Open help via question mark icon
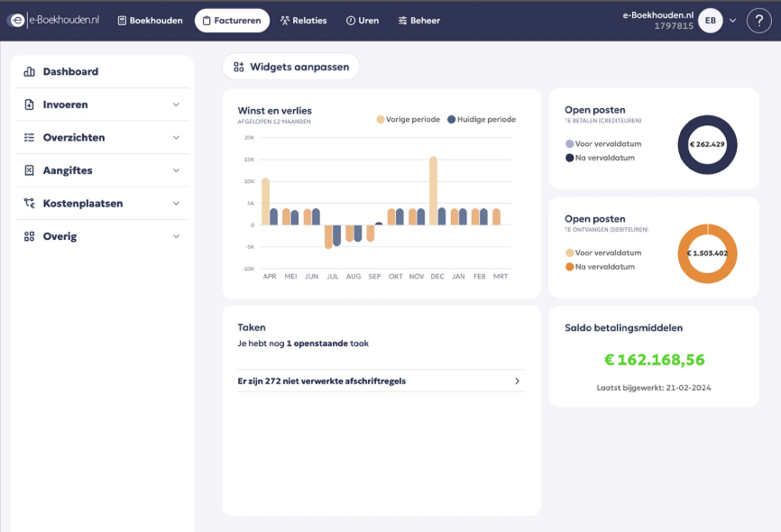Screen dimensions: 781x532 point(759,21)
